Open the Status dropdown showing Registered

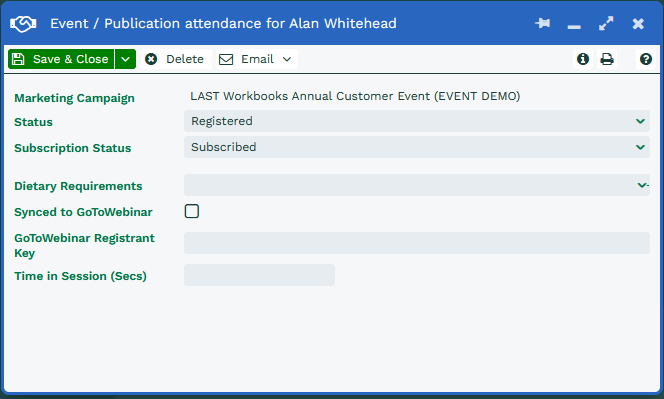point(417,121)
